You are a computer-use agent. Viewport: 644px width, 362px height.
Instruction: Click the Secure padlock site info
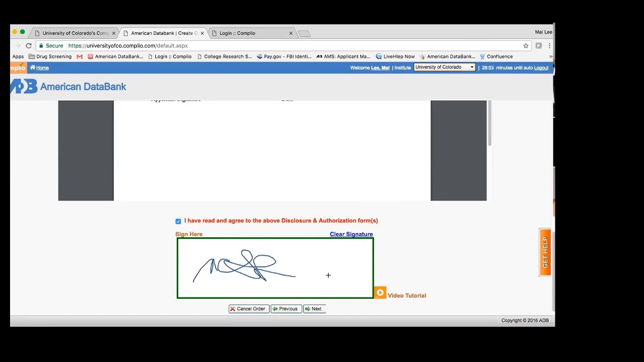tap(51, 46)
